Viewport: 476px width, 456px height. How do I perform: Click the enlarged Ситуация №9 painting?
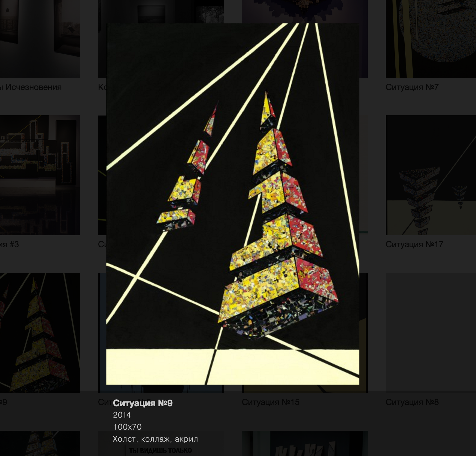[233, 204]
